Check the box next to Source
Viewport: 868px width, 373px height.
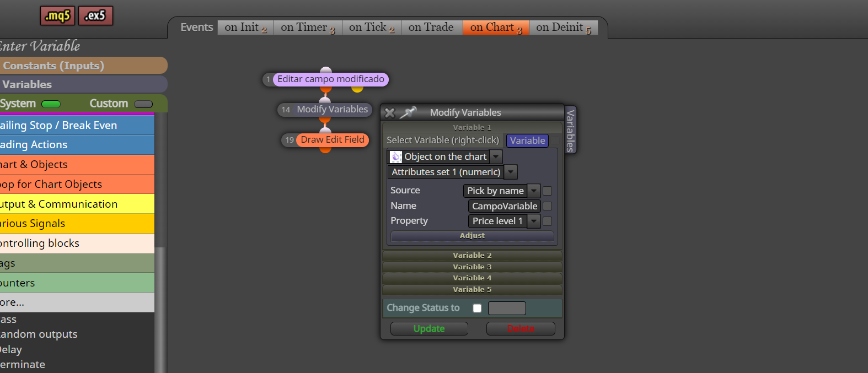tap(548, 191)
